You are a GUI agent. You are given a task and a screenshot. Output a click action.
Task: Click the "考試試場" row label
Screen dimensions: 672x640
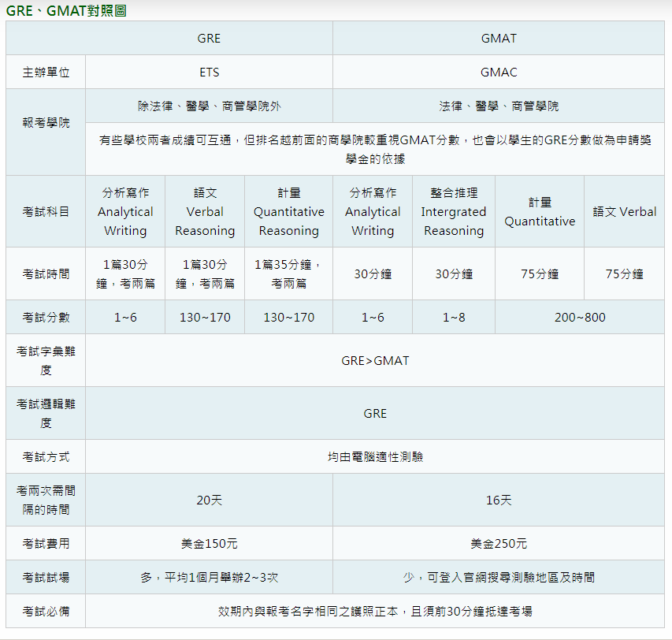(46, 577)
